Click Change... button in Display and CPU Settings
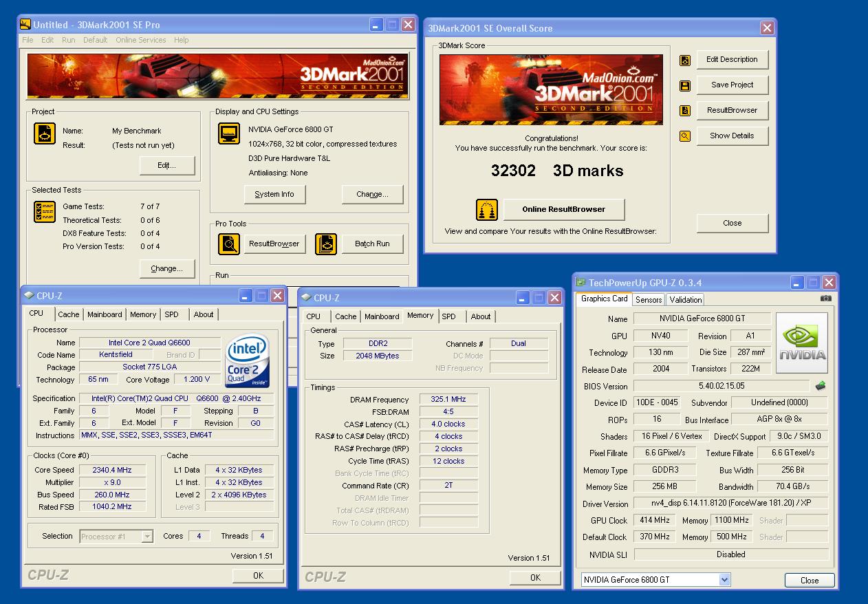 pos(372,194)
